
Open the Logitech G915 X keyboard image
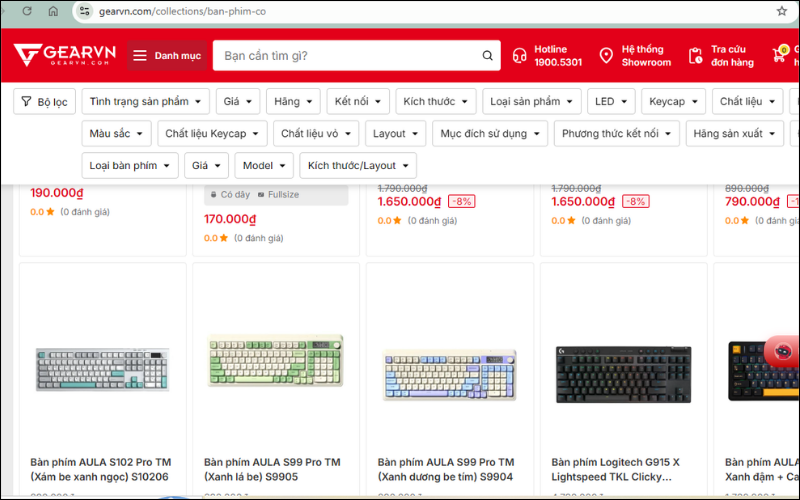coord(623,374)
